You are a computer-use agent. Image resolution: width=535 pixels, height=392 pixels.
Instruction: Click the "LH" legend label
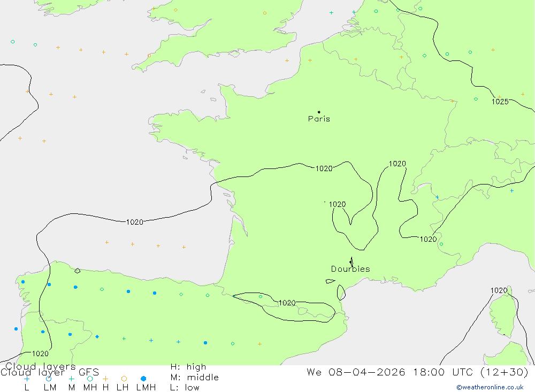[x=123, y=388]
